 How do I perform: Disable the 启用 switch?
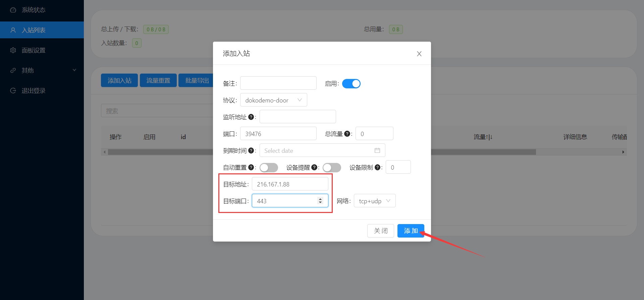click(x=351, y=84)
